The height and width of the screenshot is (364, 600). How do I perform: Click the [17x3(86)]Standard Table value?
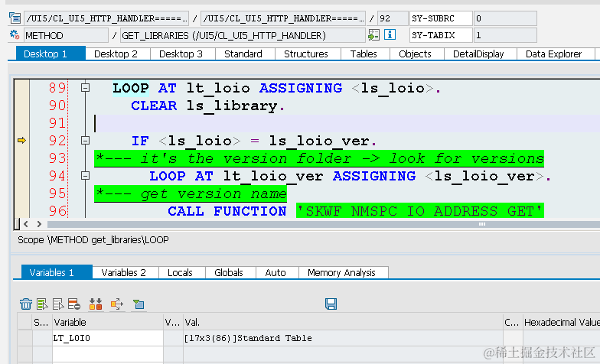pyautogui.click(x=248, y=338)
